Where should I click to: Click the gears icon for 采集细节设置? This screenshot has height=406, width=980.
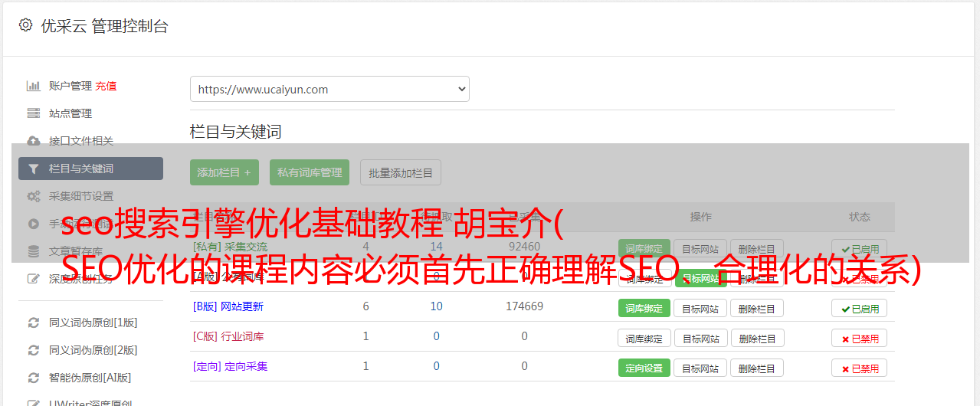[34, 196]
